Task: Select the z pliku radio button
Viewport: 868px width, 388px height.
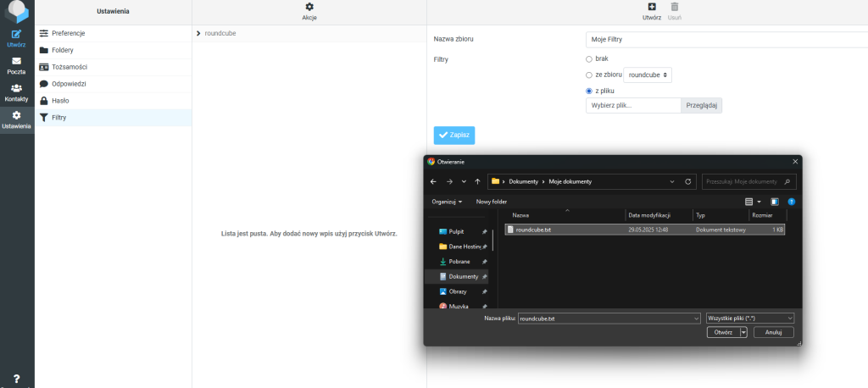Action: 589,91
